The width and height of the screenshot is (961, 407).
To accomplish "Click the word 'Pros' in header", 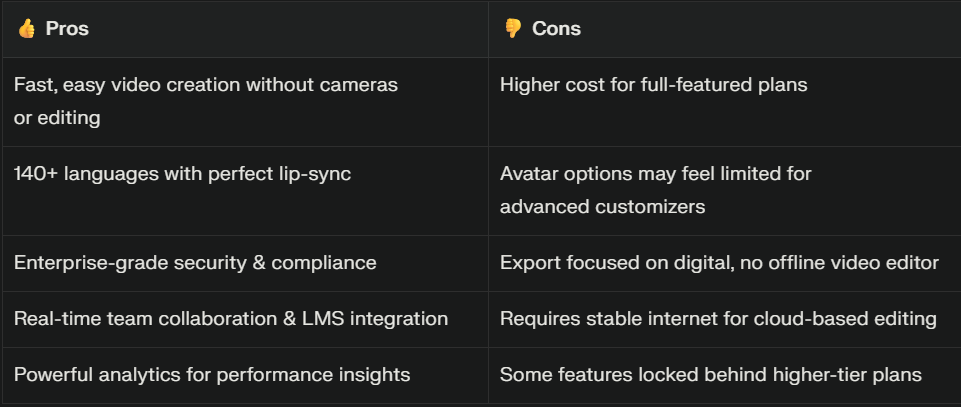I will click(67, 28).
